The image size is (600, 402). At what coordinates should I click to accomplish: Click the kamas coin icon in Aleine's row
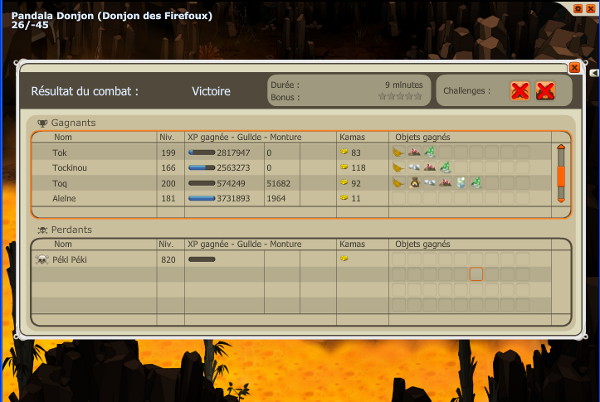coord(344,198)
